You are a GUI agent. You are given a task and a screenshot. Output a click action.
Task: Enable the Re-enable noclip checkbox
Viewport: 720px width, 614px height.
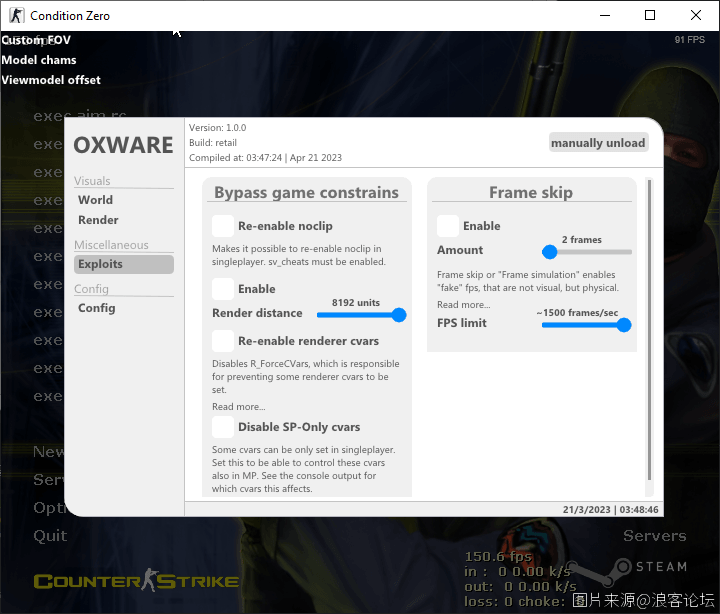pyautogui.click(x=223, y=226)
